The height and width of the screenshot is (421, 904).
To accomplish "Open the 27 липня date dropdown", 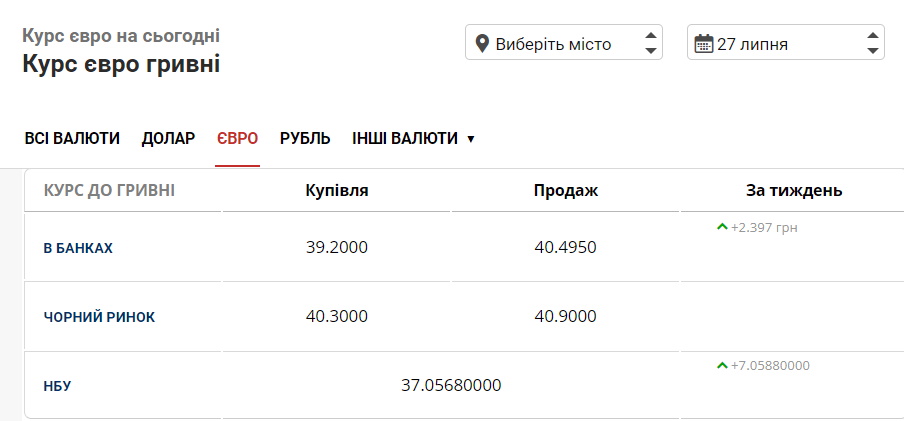I will pyautogui.click(x=785, y=43).
